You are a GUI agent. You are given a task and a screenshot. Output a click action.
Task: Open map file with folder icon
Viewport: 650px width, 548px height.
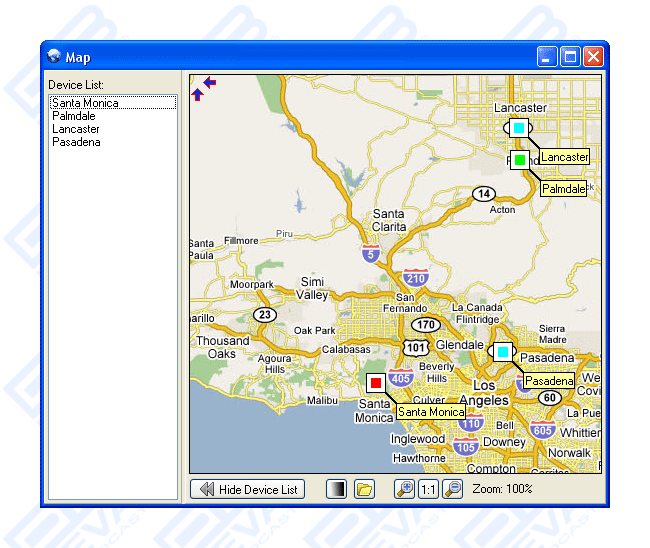(x=364, y=489)
